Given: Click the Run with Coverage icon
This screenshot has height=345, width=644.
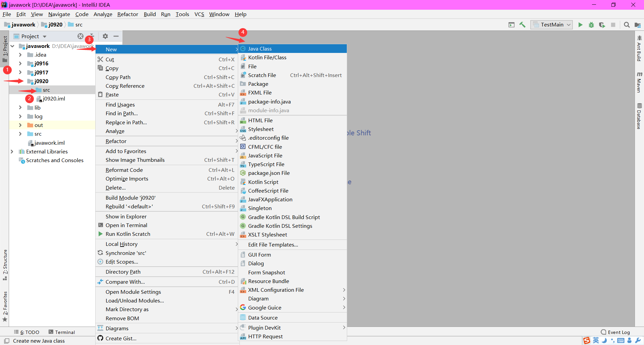Looking at the screenshot, I should pos(602,25).
